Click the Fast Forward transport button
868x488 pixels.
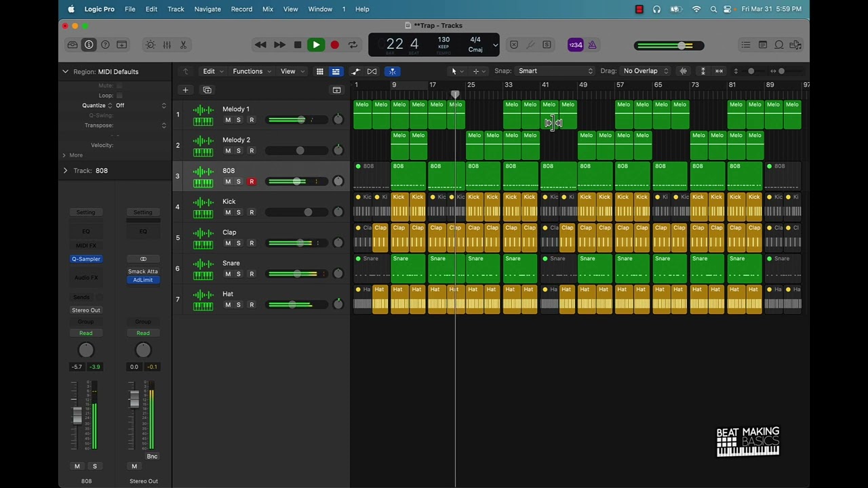tap(279, 45)
